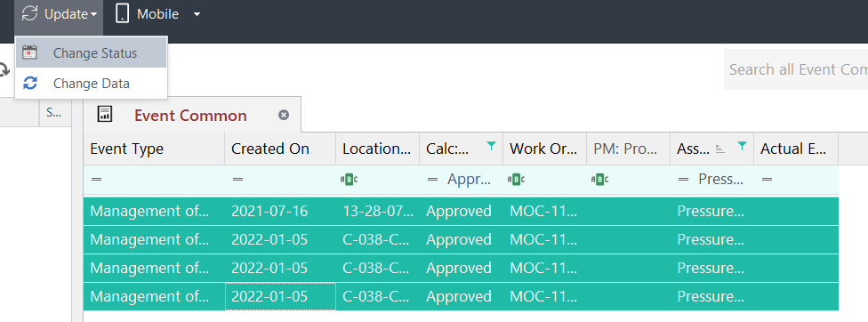868x322 pixels.
Task: Choose Change Data from the menu
Action: pos(92,84)
